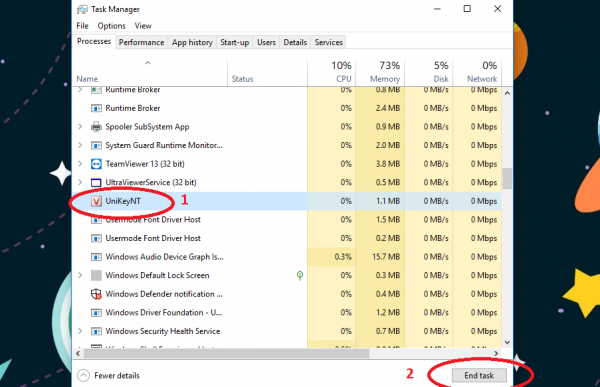Expand the Spooler SubSystem App entry

pyautogui.click(x=80, y=126)
